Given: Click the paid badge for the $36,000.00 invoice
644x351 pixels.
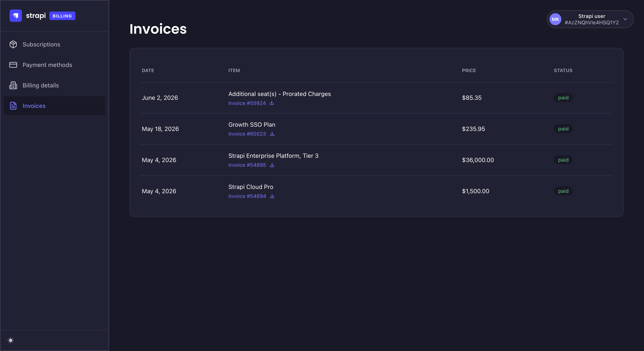Looking at the screenshot, I should tap(563, 160).
